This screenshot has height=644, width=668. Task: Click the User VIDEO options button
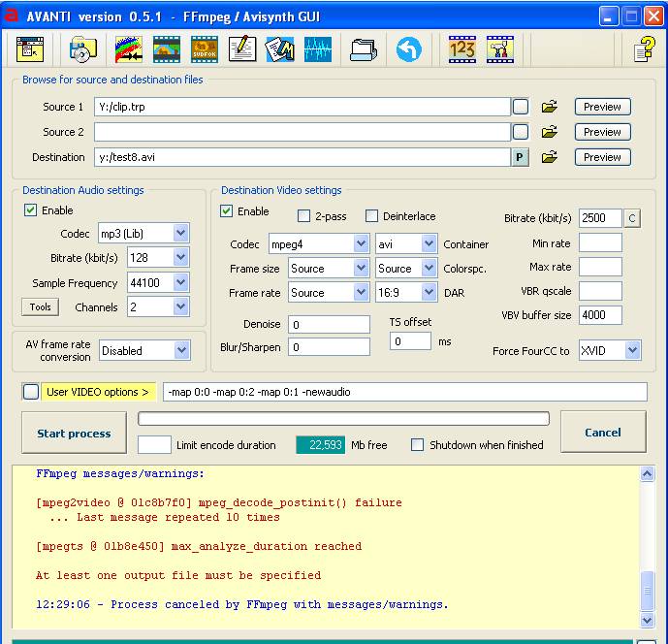coord(98,392)
